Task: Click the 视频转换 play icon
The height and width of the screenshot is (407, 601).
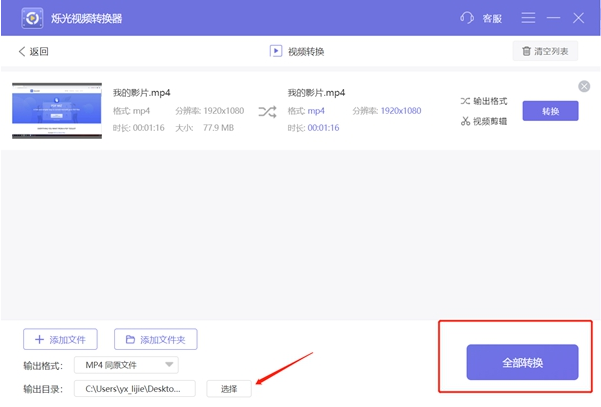Action: 276,51
